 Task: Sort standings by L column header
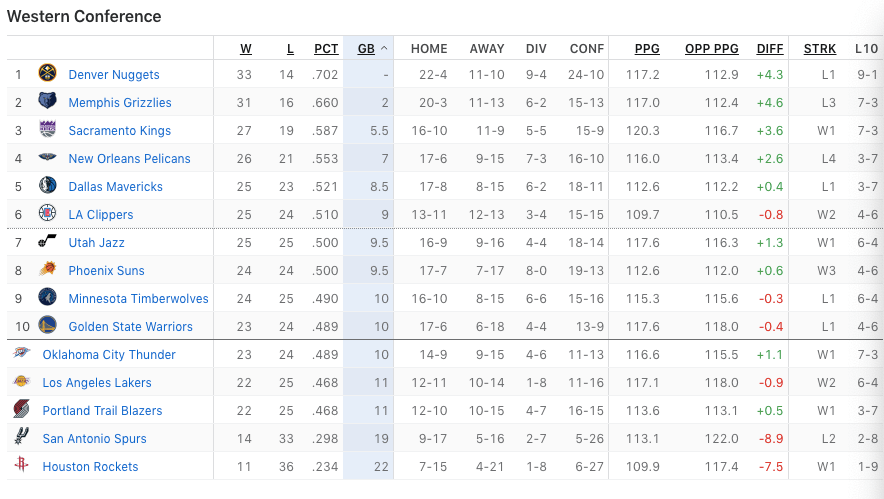click(x=290, y=48)
